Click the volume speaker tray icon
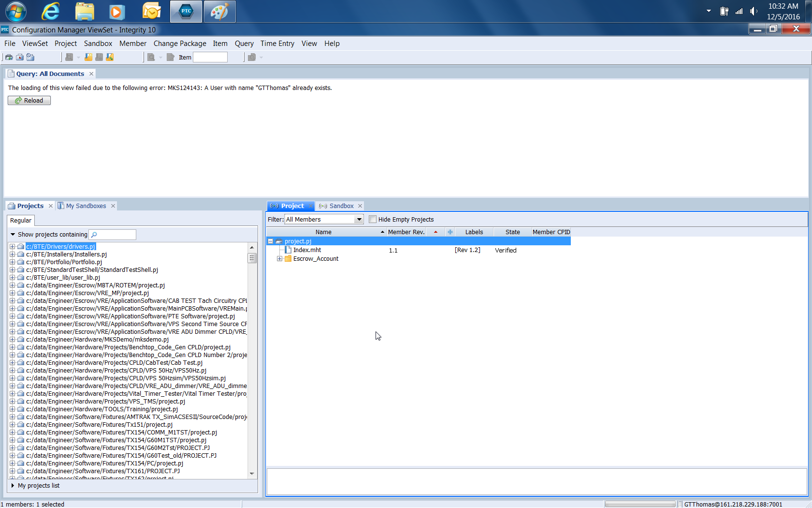The width and height of the screenshot is (812, 508). (x=754, y=11)
